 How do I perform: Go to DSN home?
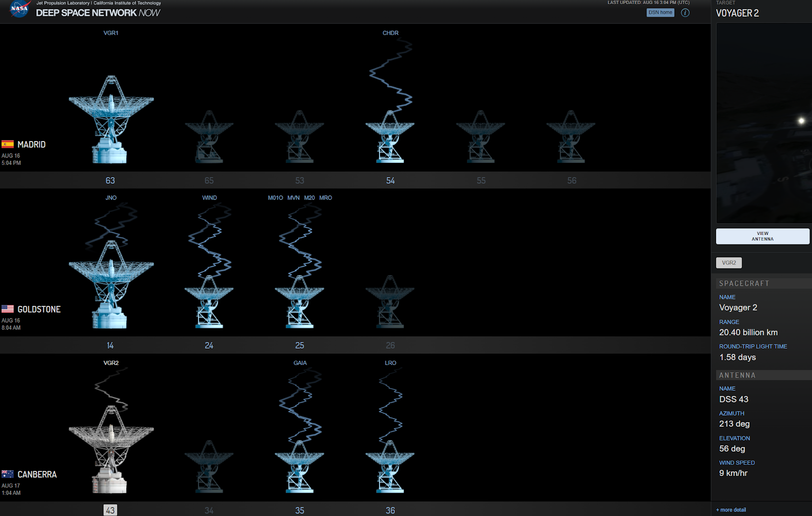[x=660, y=13]
